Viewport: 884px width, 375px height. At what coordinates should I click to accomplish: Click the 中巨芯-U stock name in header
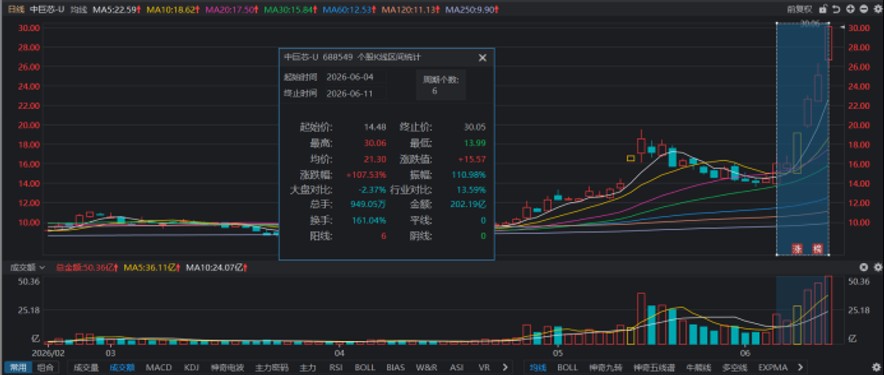[47, 9]
